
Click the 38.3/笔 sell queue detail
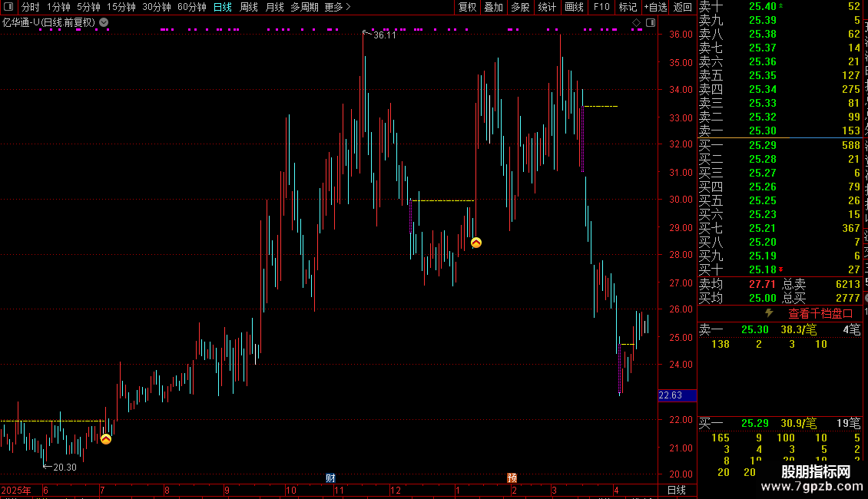click(x=798, y=329)
